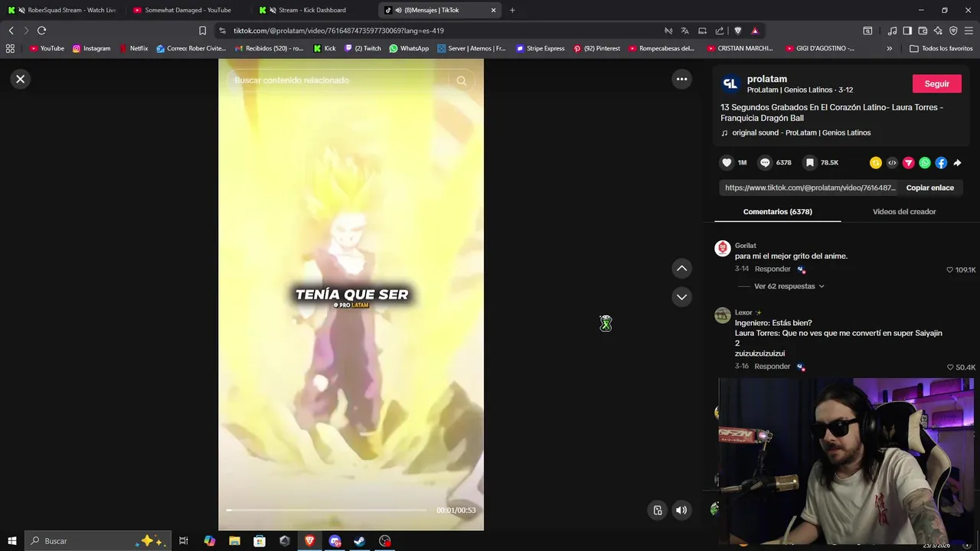Image resolution: width=980 pixels, height=551 pixels.
Task: Send video to friends with red arrow icon
Action: 908,162
